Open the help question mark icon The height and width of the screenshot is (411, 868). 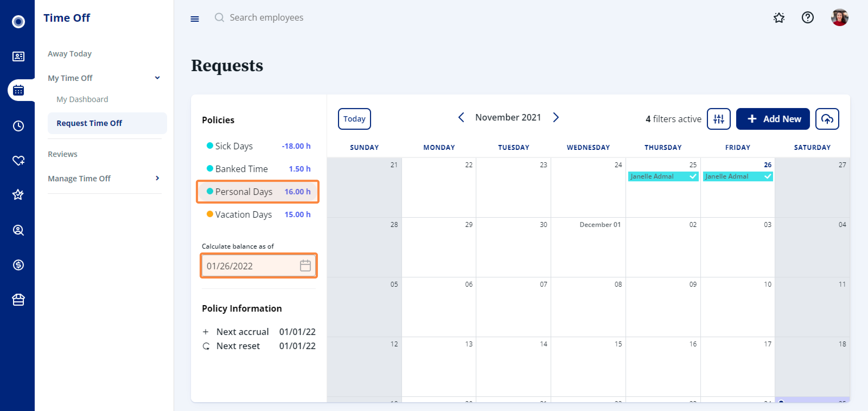[x=807, y=17]
